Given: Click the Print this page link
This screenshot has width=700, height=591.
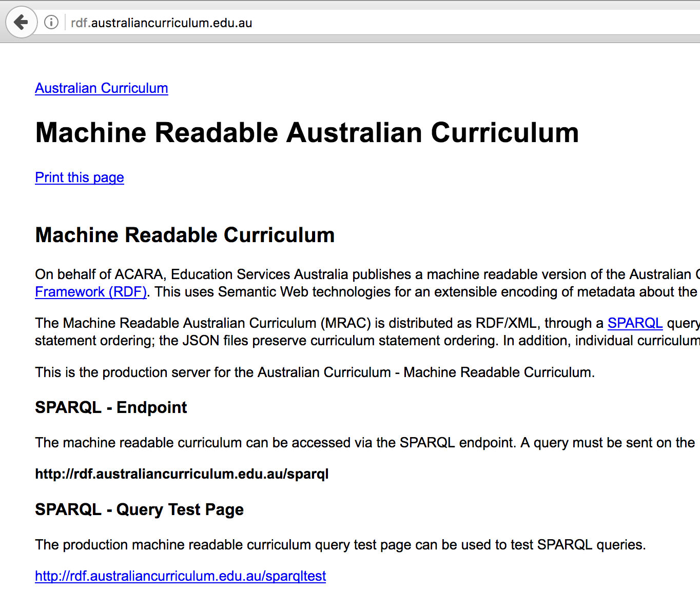Looking at the screenshot, I should point(80,178).
